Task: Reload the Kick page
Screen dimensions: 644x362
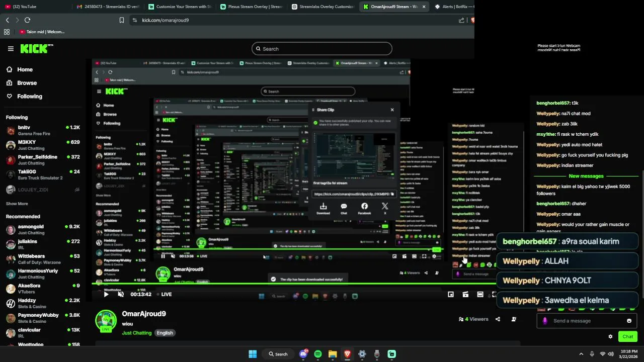Action: pos(27,20)
